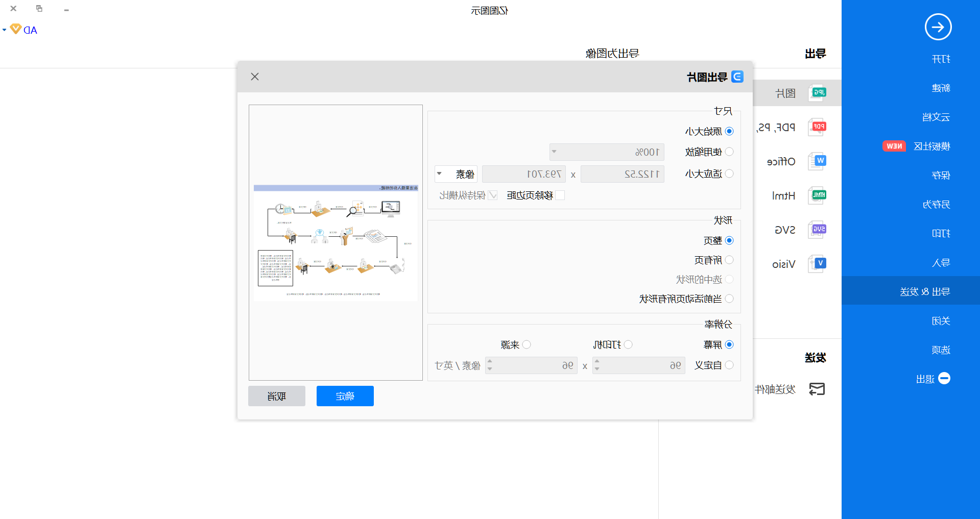Click the red NEW badge on 模板社区

(894, 146)
